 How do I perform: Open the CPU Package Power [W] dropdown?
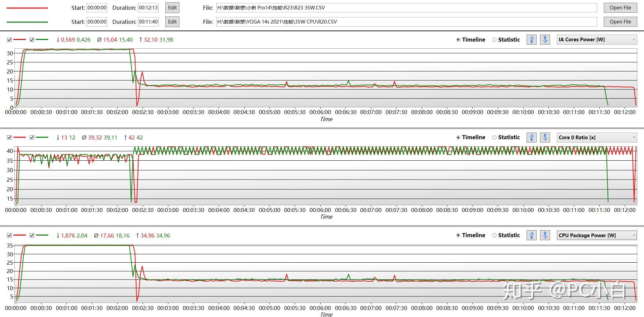tap(597, 235)
